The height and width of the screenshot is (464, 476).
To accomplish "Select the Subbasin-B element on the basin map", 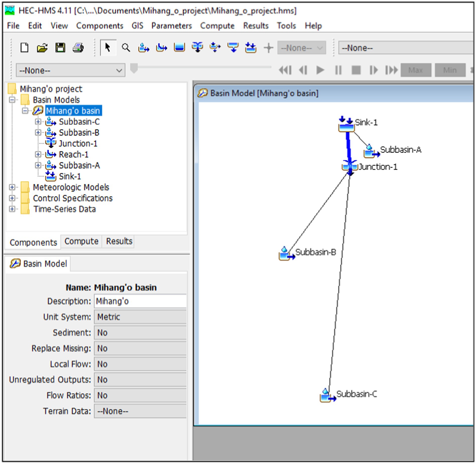I will point(287,254).
